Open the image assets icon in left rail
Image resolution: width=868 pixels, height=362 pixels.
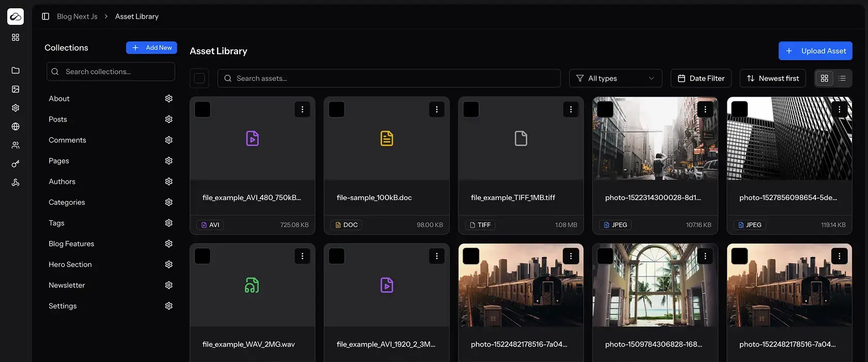16,89
